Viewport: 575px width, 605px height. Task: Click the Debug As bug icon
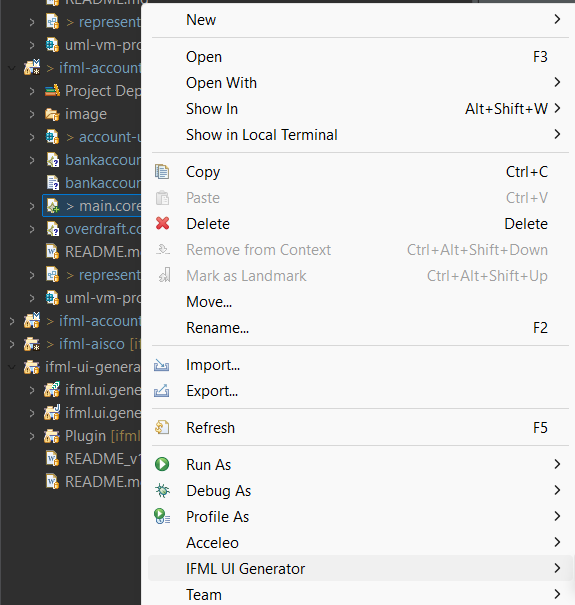click(x=162, y=490)
